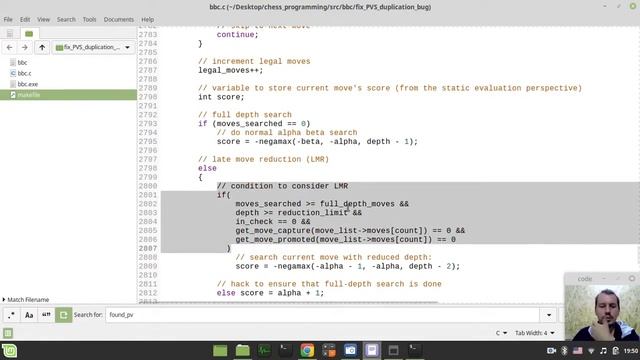Viewport: 640px width, 360px height.
Task: Open the network tray icon
Action: [591, 351]
